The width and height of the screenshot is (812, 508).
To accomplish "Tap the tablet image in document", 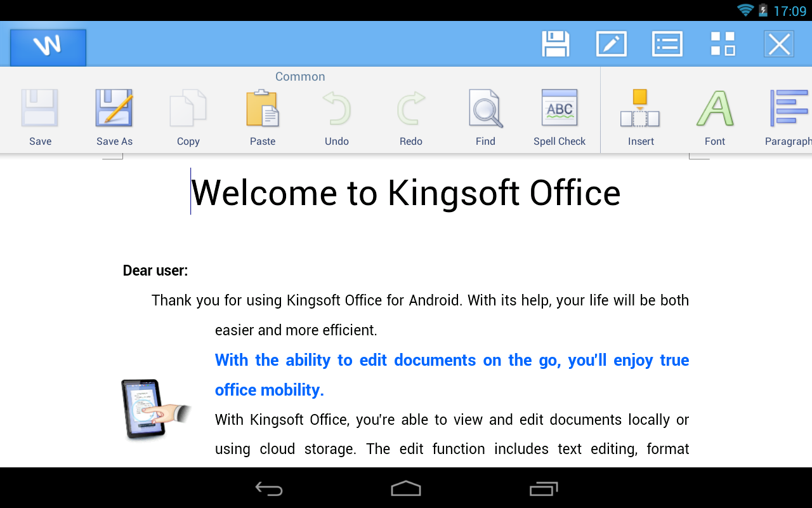I will pos(155,409).
